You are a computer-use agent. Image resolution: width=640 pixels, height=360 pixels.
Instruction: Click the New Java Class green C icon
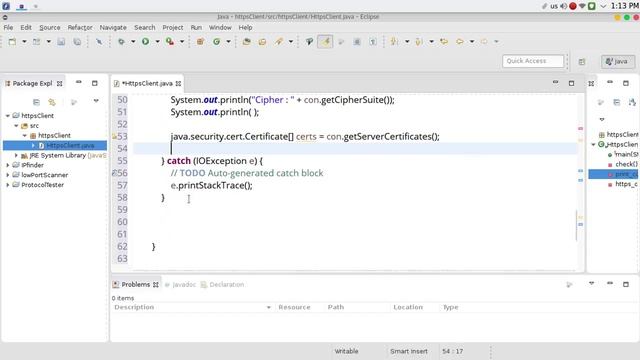click(x=216, y=42)
